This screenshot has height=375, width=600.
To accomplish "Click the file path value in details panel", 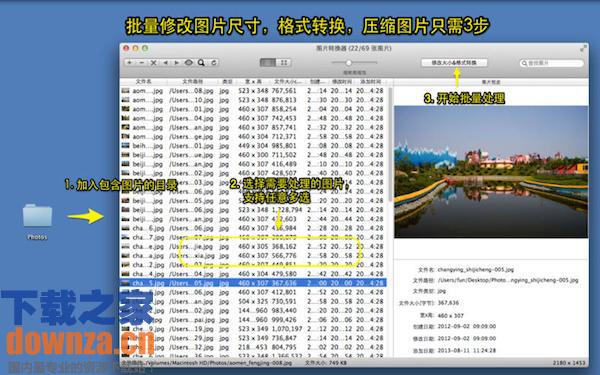I will 508,280.
